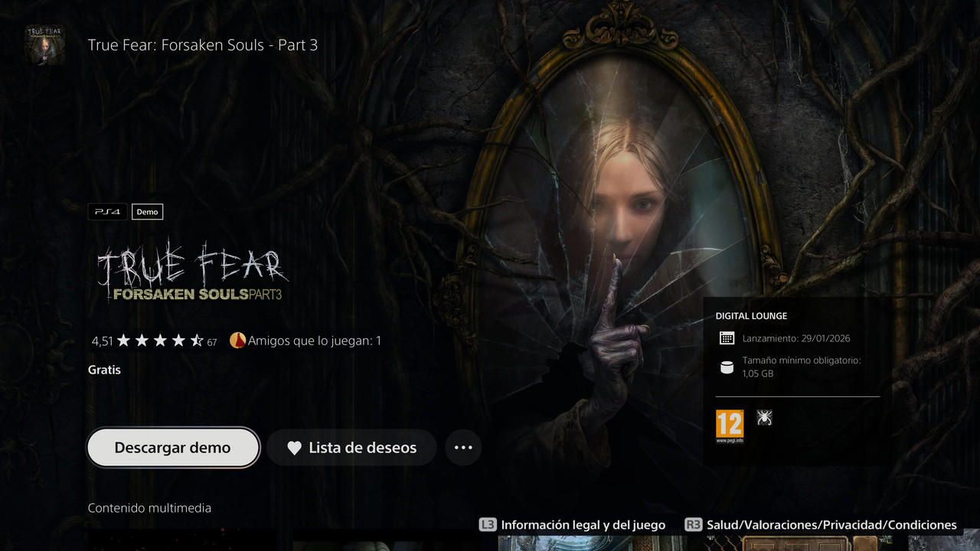Click the star rating row
This screenshot has height=551, width=980.
(x=160, y=341)
